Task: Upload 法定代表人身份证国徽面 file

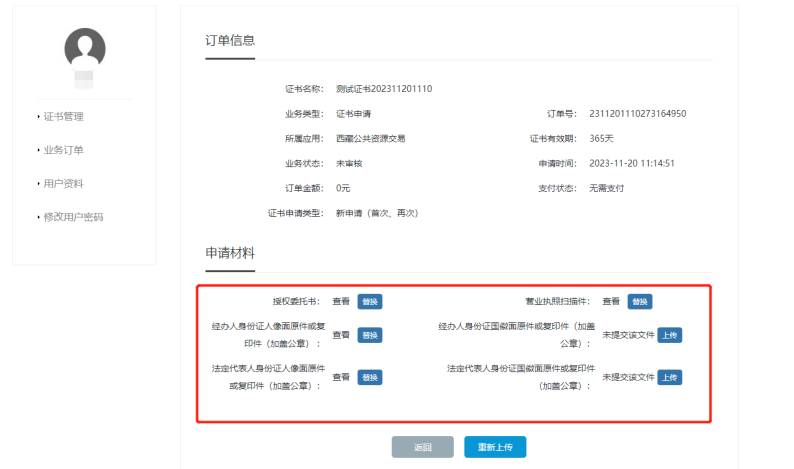Action: point(669,377)
